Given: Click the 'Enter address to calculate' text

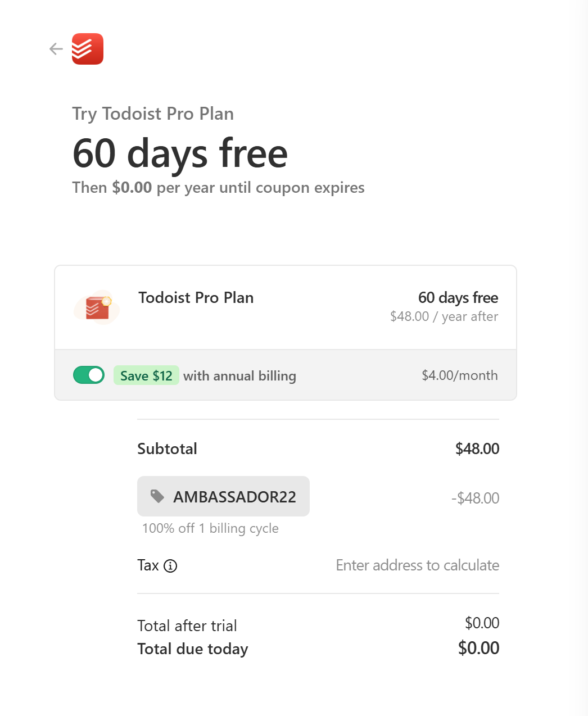Looking at the screenshot, I should tap(418, 565).
